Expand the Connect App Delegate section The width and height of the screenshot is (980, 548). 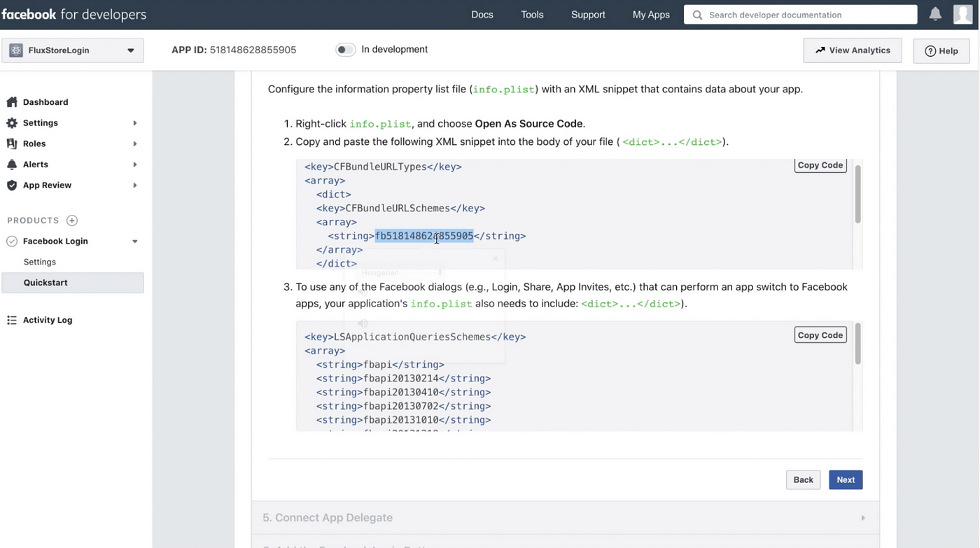click(565, 518)
